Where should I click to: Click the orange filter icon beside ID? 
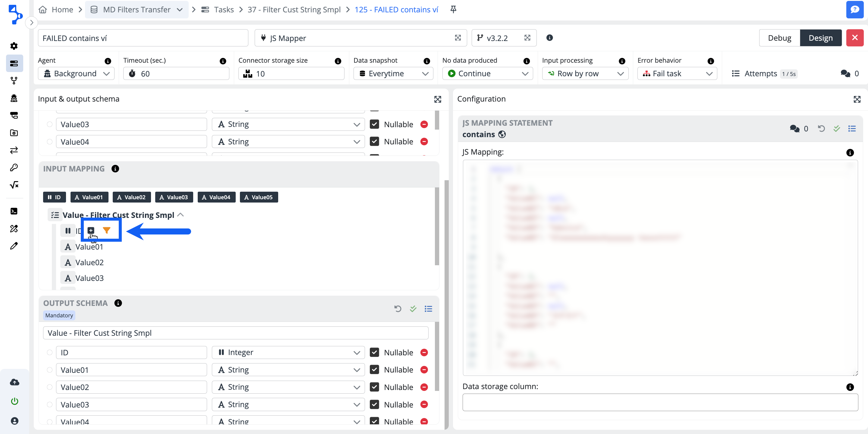click(106, 231)
